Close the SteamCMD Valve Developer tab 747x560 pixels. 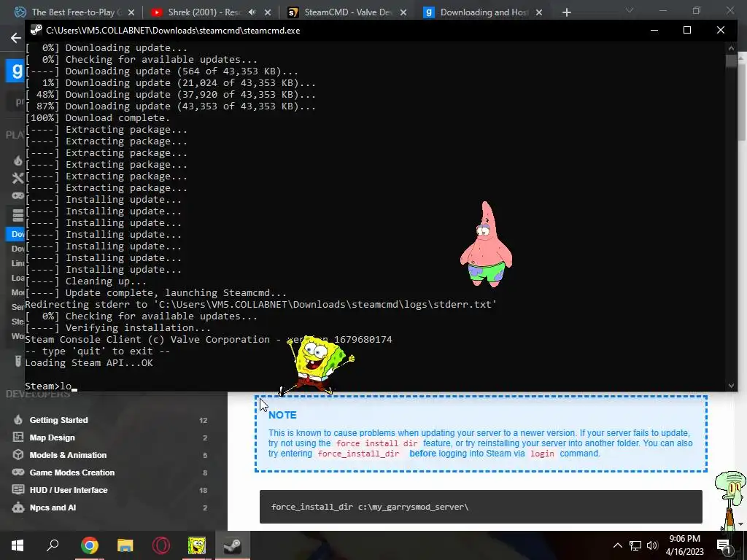403,12
